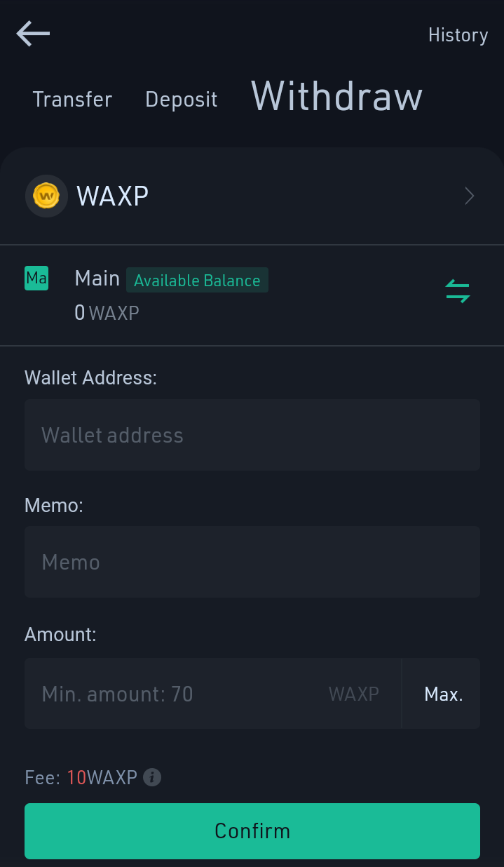Focus the Wallet address field
The image size is (504, 867).
click(252, 435)
